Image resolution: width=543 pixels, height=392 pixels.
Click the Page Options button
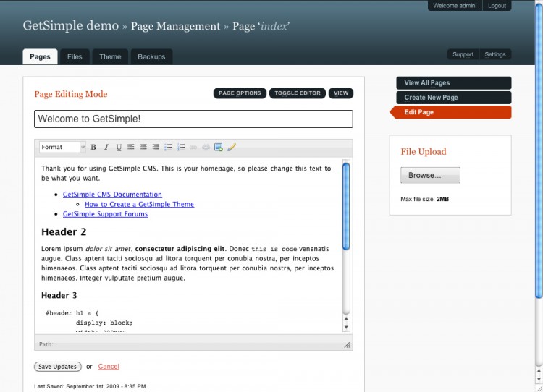(x=240, y=93)
